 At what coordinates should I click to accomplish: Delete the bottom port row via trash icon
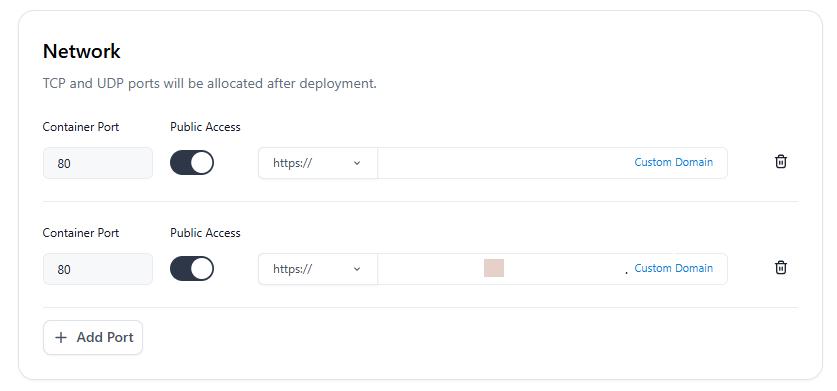tap(780, 267)
